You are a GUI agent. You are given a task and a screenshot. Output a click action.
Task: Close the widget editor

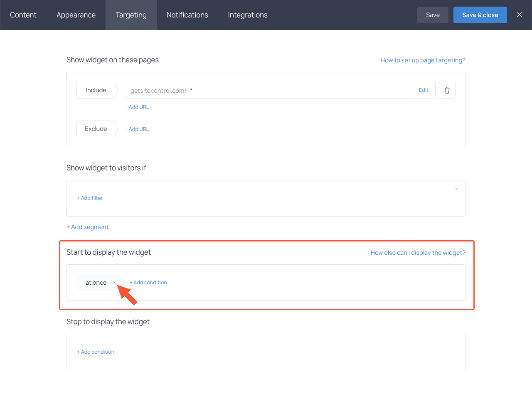(519, 15)
